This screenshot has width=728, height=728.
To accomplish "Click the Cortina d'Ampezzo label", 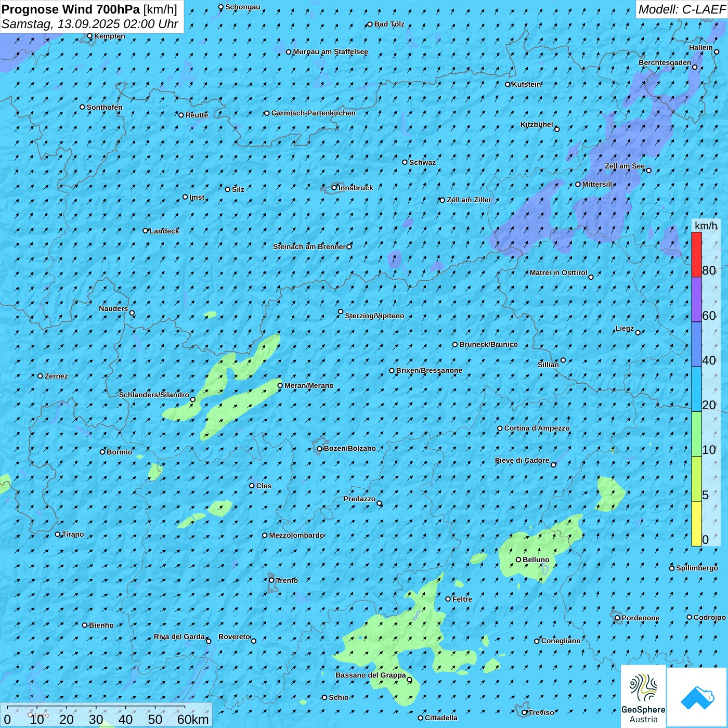I will pyautogui.click(x=537, y=428).
